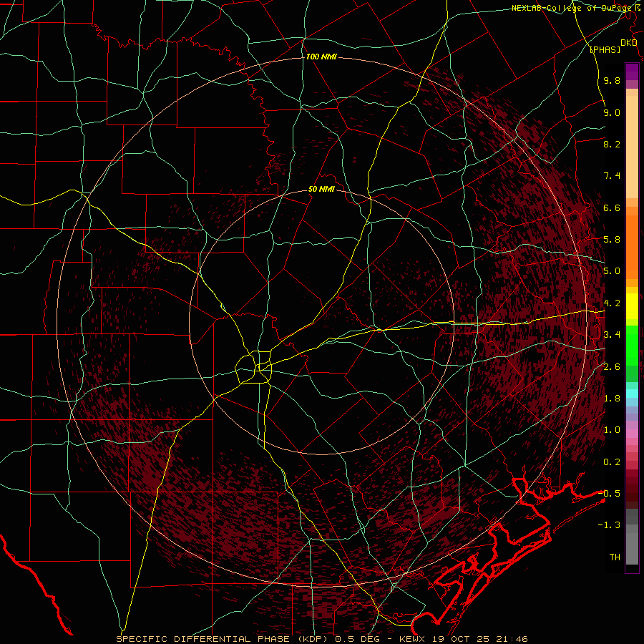
Task: Click the '5.0' scale value
Action: coord(612,271)
